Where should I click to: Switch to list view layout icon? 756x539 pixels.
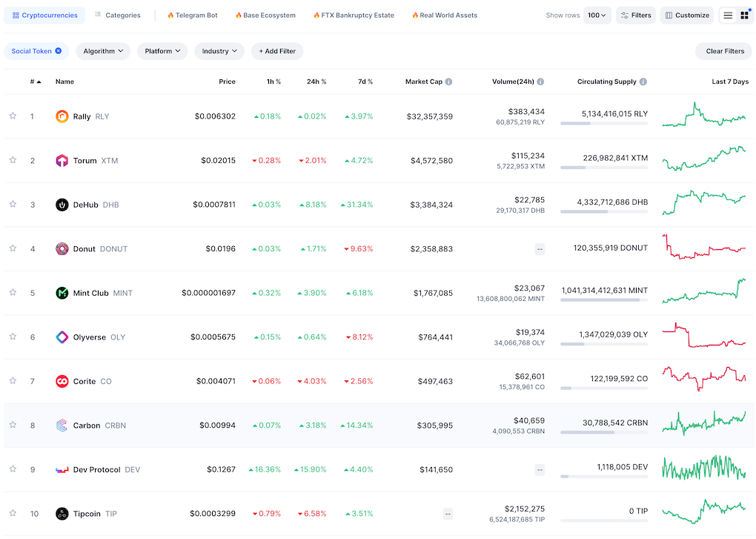tap(728, 16)
